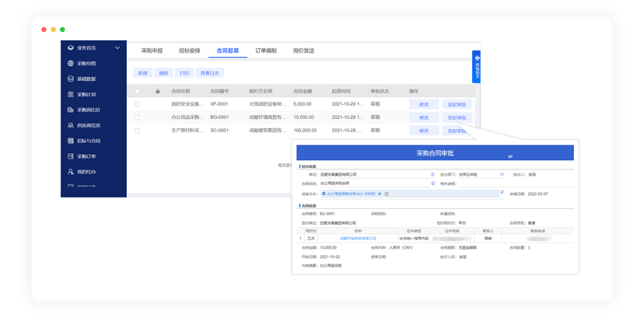Click the green macOS maximize dot
This screenshot has height=321, width=644.
click(62, 30)
